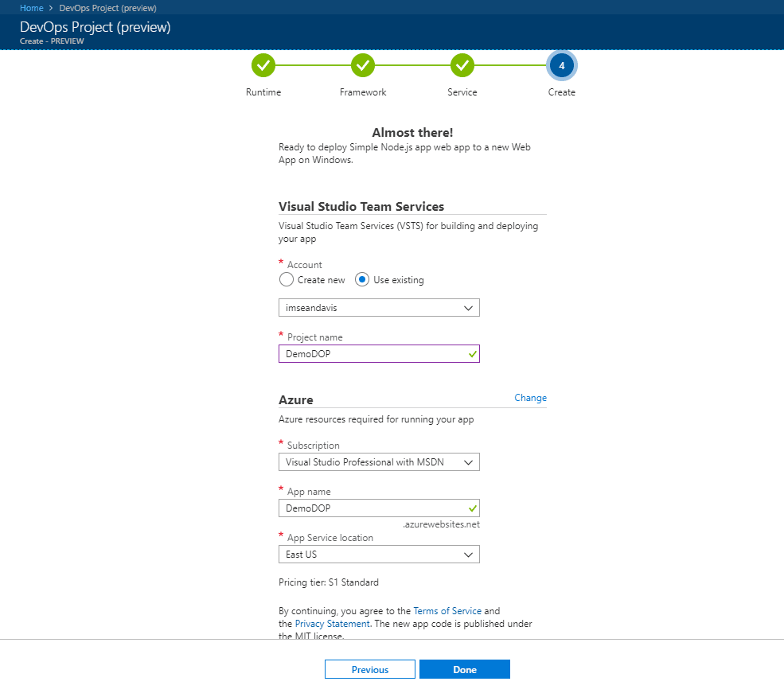Open the Terms of Service link
This screenshot has height=693, width=784.
[x=447, y=610]
